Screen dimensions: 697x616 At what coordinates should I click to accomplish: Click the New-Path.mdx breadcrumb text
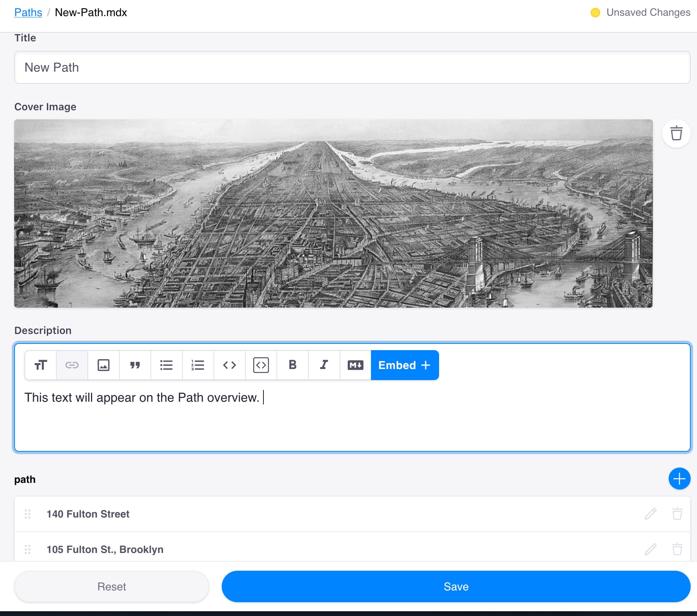pos(91,13)
